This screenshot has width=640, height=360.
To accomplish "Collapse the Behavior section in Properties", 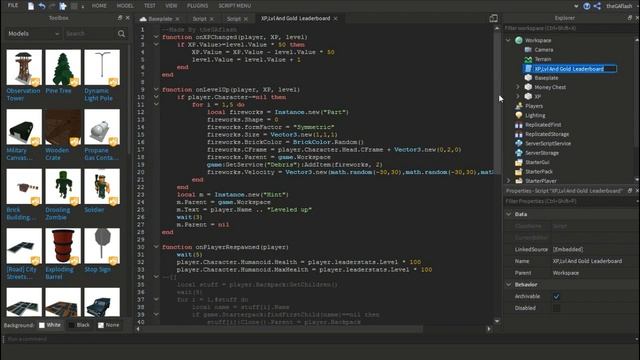I will [x=509, y=284].
